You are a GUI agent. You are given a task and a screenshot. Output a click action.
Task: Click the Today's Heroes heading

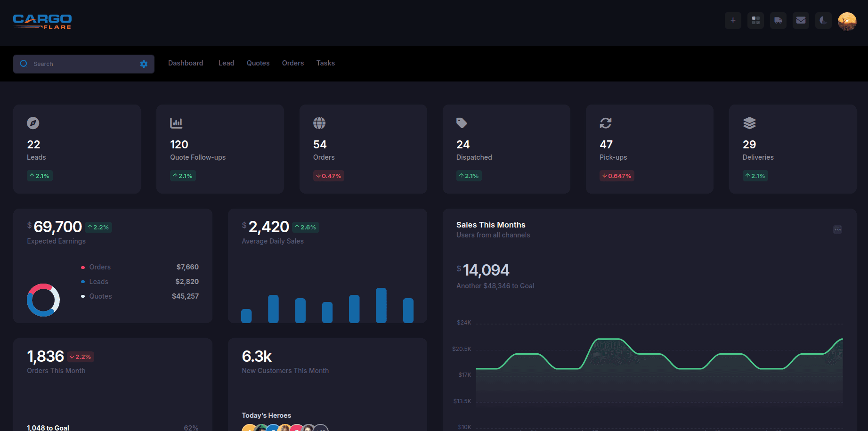click(x=266, y=415)
